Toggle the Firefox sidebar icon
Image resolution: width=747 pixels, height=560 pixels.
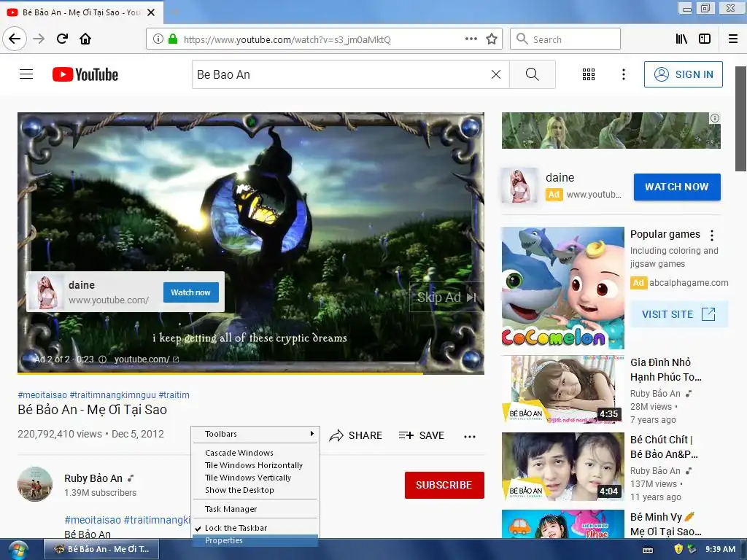click(705, 39)
